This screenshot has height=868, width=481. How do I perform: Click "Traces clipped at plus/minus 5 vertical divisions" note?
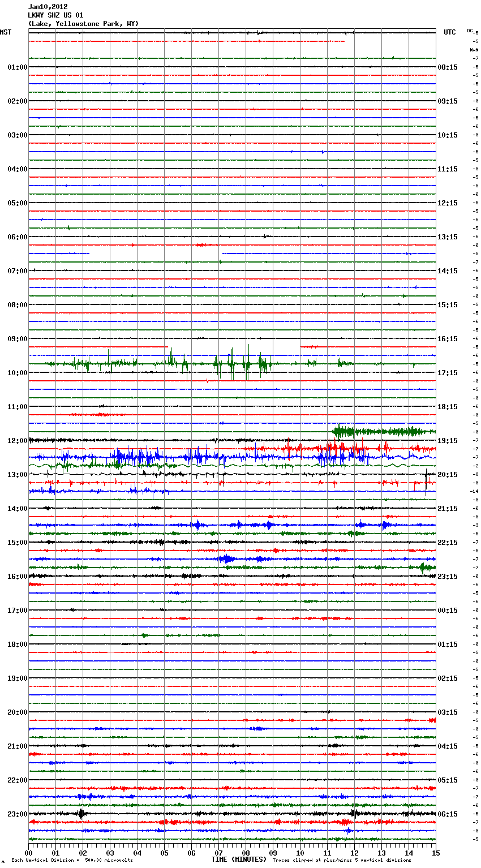pos(342,861)
